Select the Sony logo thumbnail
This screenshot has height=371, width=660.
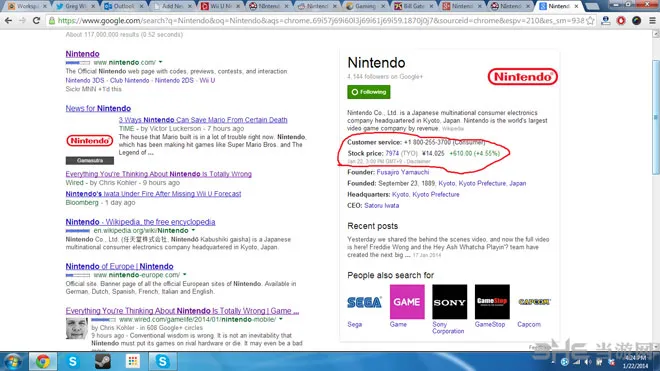(450, 302)
